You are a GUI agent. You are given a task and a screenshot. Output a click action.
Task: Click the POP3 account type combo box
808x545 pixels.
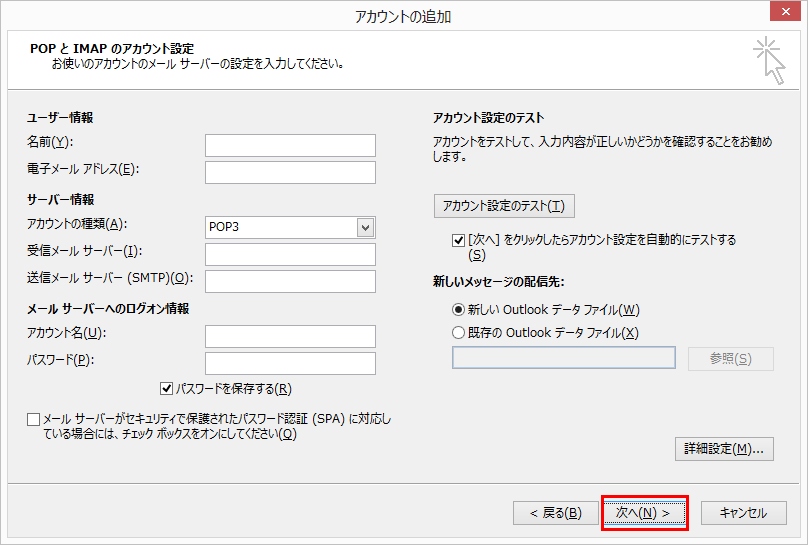pos(290,227)
